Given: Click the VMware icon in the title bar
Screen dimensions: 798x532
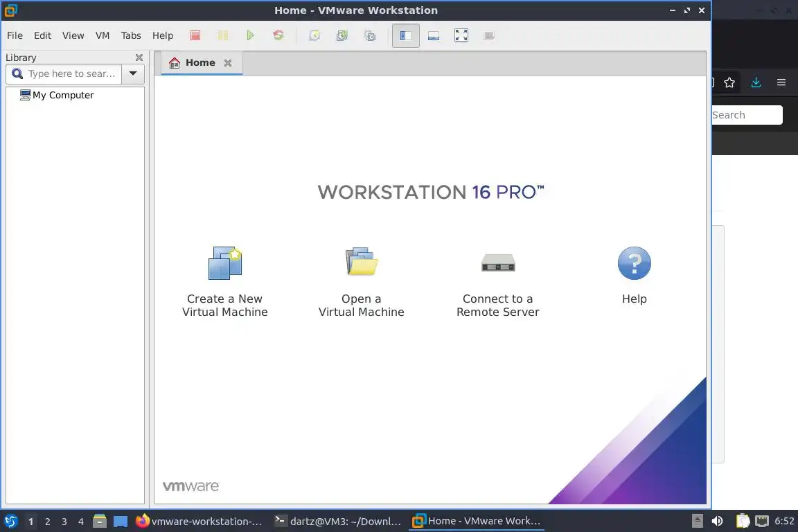Looking at the screenshot, I should point(10,10).
